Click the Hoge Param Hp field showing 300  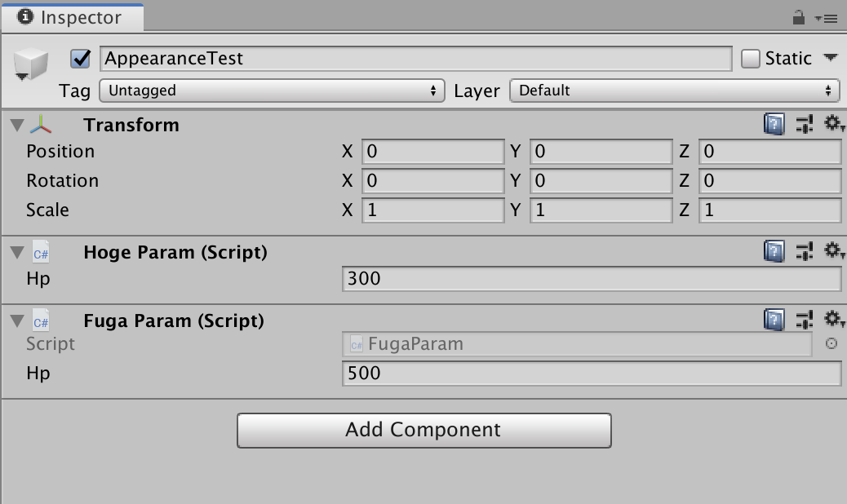(x=592, y=278)
